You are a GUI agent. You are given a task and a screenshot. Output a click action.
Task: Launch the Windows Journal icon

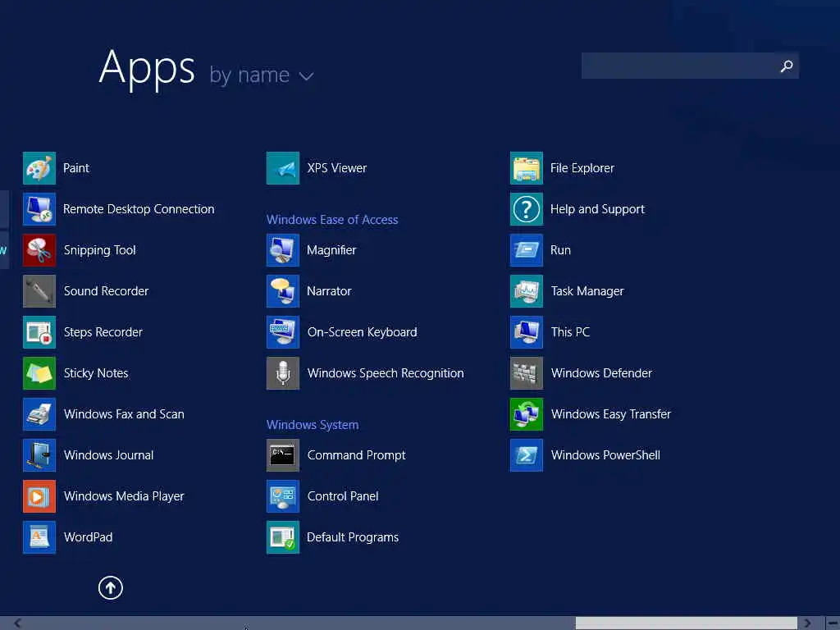pyautogui.click(x=39, y=454)
